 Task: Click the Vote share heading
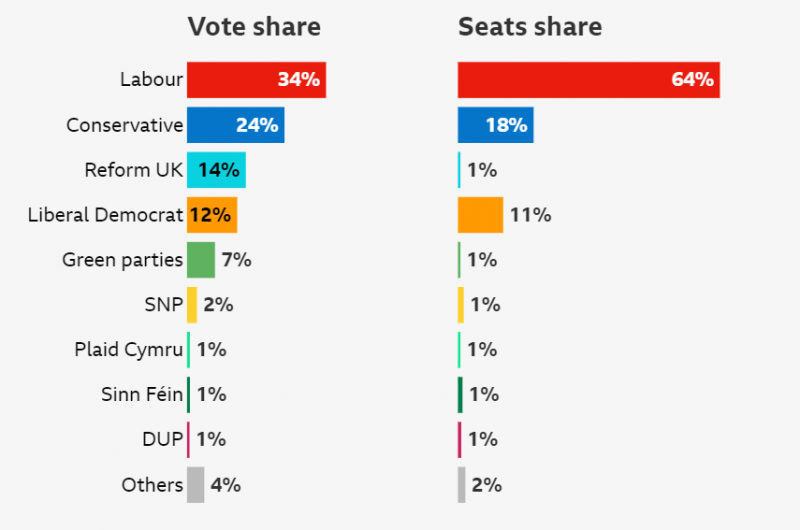[254, 27]
